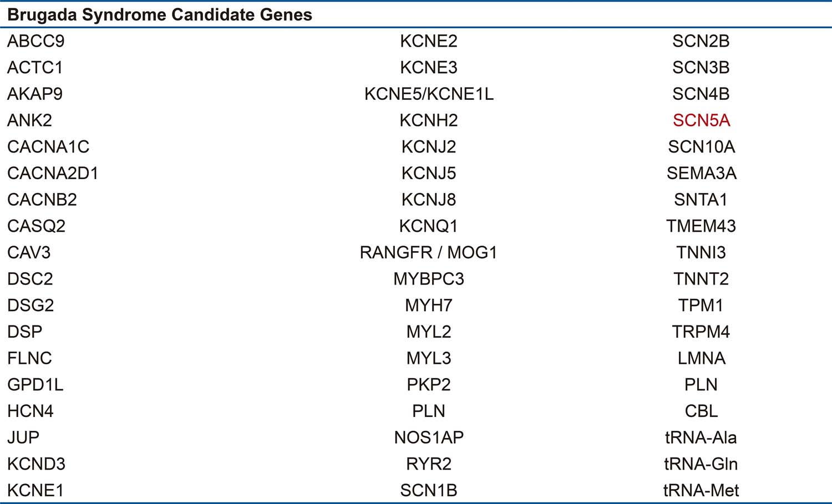Select the tRNA-Met entry
Image resolution: width=832 pixels, height=504 pixels.
coord(701,490)
